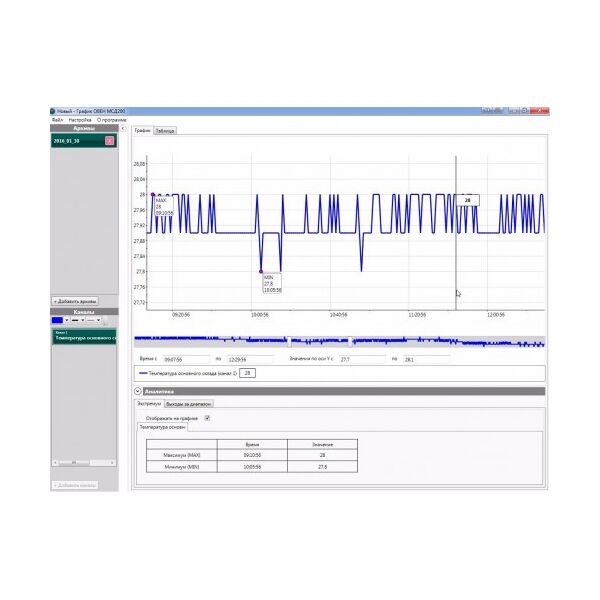600x600 pixels.
Task: Click the 'Время с' start time field
Action: [186, 358]
